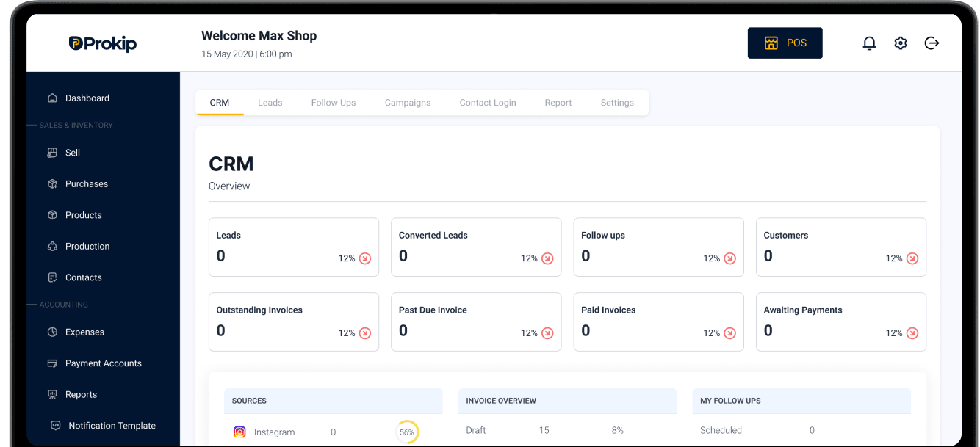Click the Contacts icon in sidebar
Viewport: 980px width, 447px height.
tap(52, 277)
